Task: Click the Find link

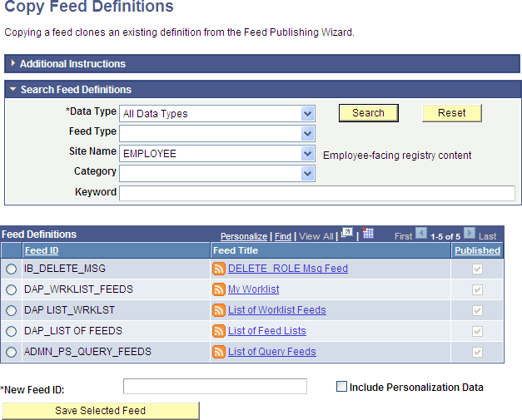Action: [x=283, y=236]
